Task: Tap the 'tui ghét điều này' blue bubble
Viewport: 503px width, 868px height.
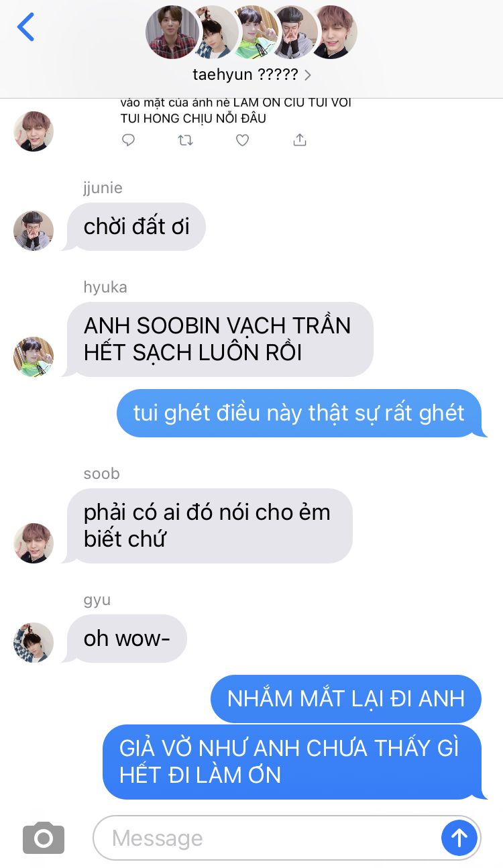Action: tap(299, 413)
